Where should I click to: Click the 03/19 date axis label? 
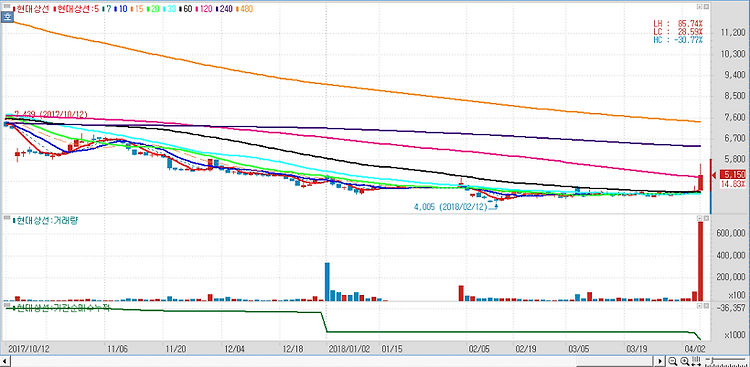coord(637,348)
